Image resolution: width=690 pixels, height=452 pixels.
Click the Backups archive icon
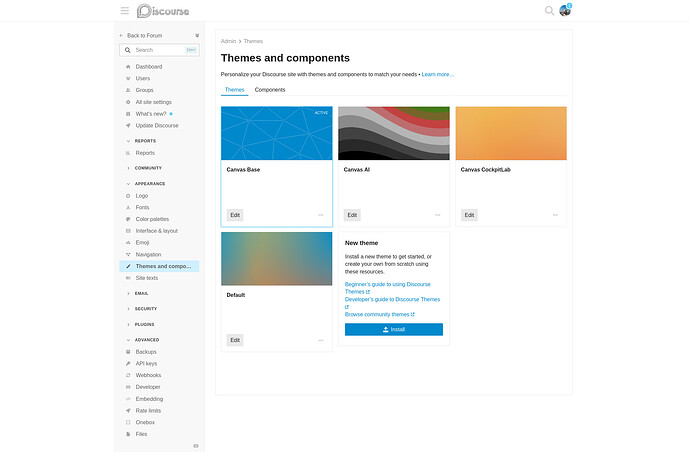click(128, 352)
